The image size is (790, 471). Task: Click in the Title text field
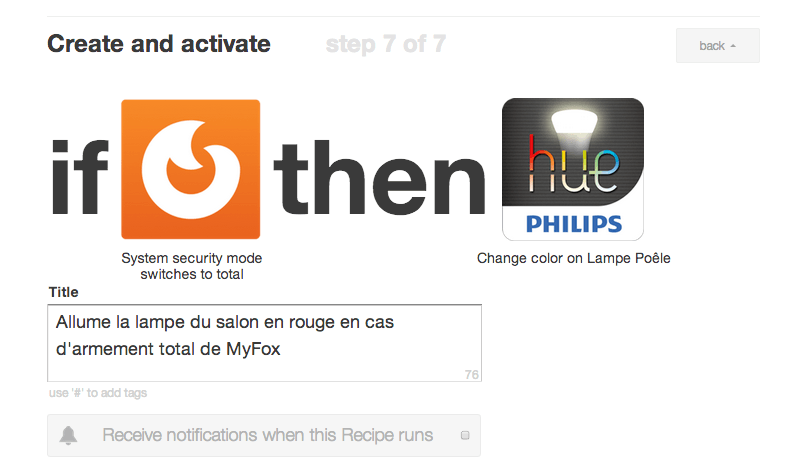pos(265,343)
